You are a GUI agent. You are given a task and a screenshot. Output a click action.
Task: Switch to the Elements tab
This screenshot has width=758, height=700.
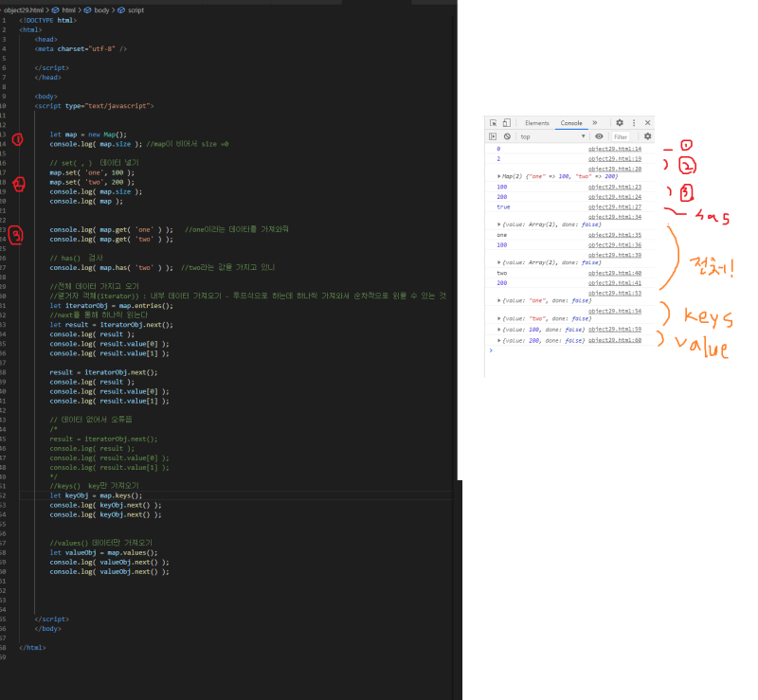pyautogui.click(x=537, y=123)
